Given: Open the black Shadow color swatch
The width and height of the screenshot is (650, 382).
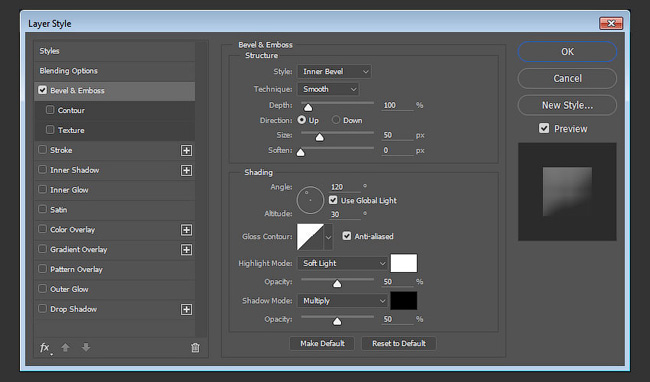Looking at the screenshot, I should click(404, 301).
